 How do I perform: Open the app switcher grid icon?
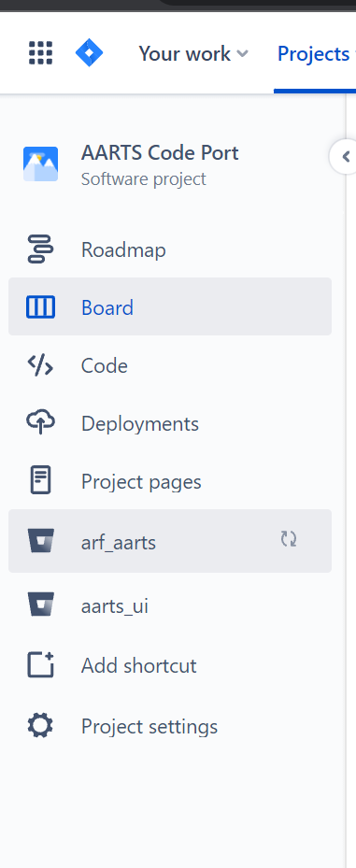(40, 53)
